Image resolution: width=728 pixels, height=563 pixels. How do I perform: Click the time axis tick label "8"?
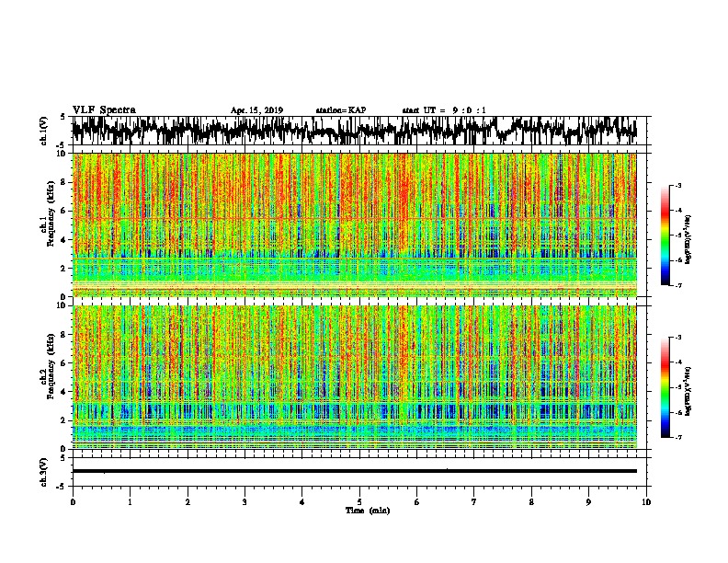[x=531, y=502]
